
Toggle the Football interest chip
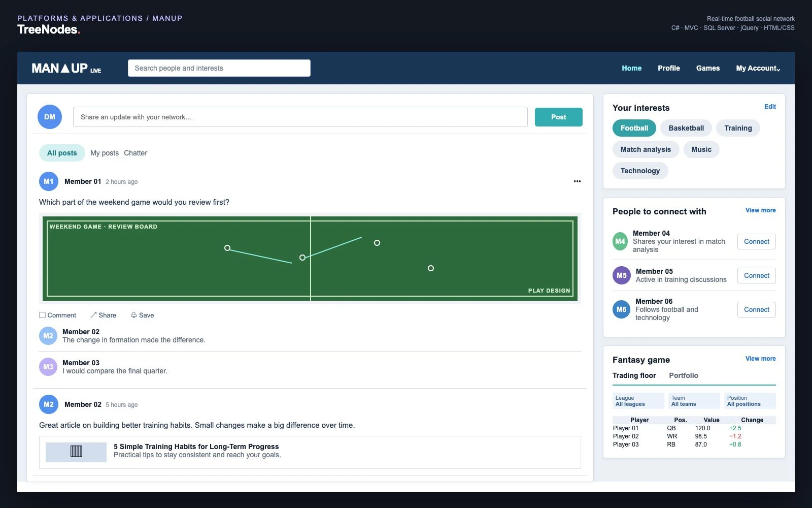tap(634, 128)
